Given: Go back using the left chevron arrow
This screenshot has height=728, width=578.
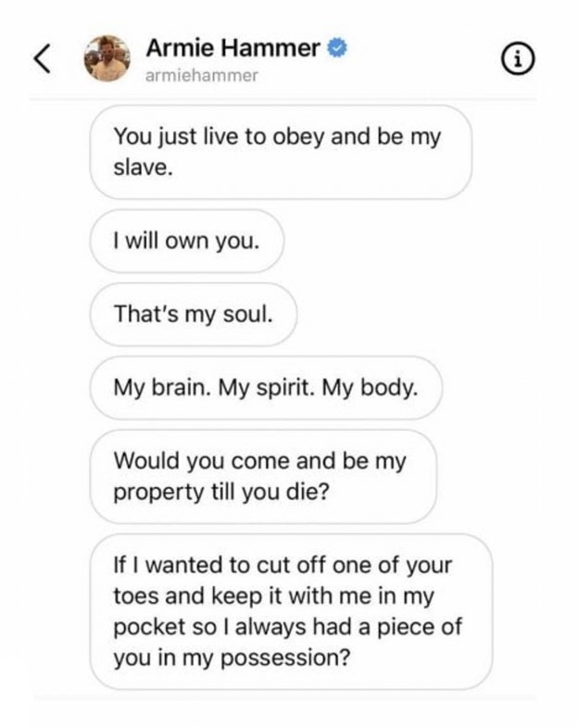Looking at the screenshot, I should pyautogui.click(x=43, y=59).
